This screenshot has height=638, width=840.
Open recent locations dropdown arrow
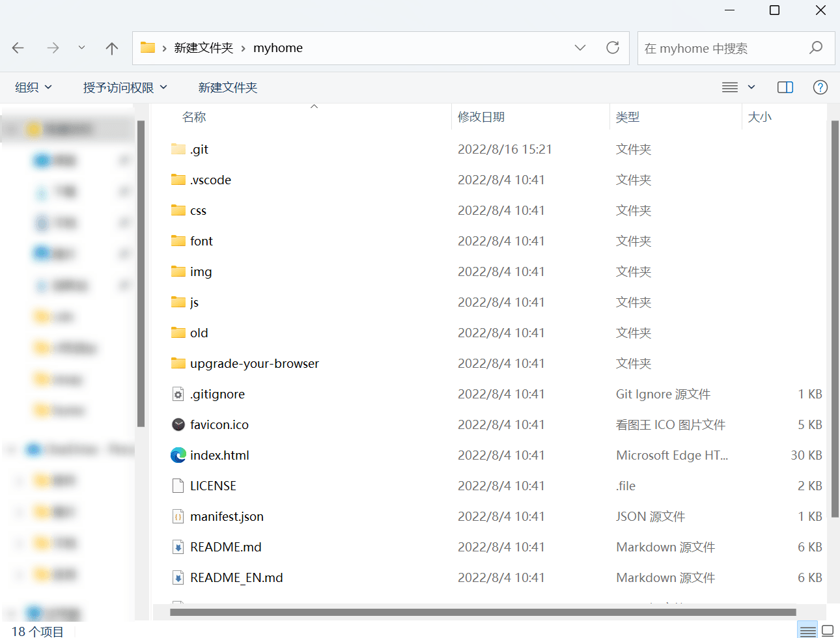[x=81, y=48]
